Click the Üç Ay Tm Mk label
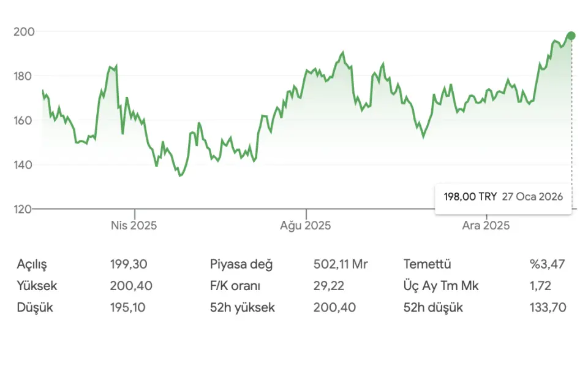 441,286
